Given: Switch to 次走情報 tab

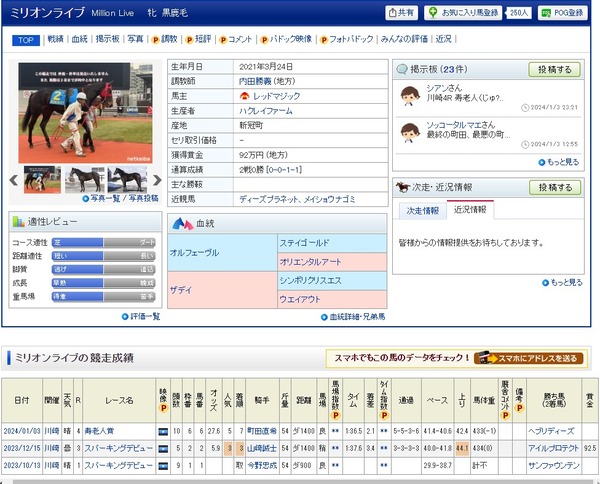Looking at the screenshot, I should point(422,210).
